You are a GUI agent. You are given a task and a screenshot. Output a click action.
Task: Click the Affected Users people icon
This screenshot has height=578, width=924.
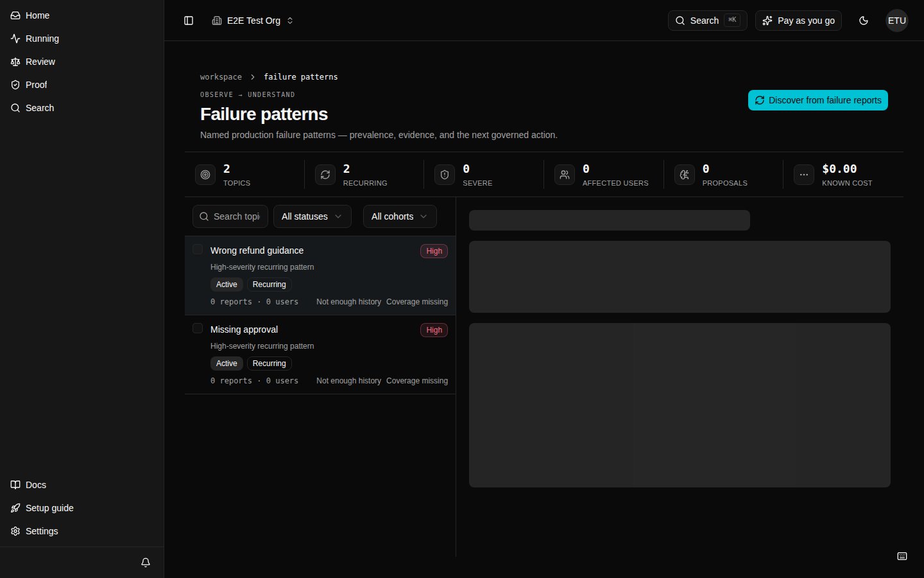565,175
